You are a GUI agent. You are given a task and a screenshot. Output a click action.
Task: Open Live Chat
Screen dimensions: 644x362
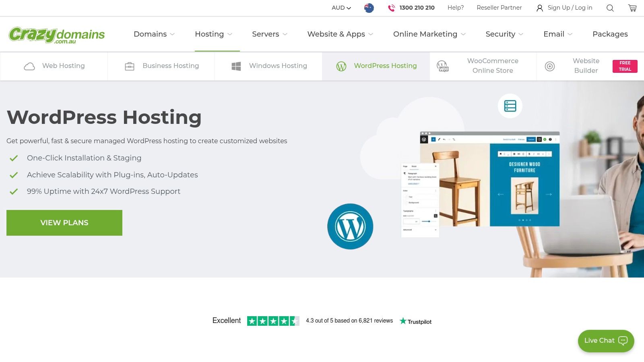click(605, 341)
